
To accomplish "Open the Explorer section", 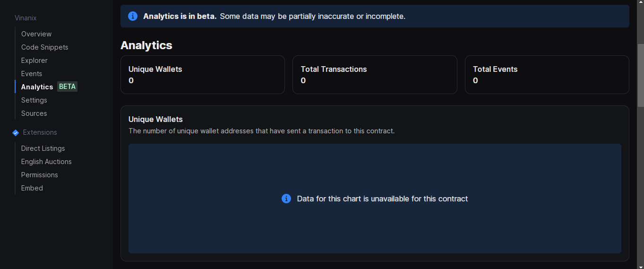I will pos(34,61).
